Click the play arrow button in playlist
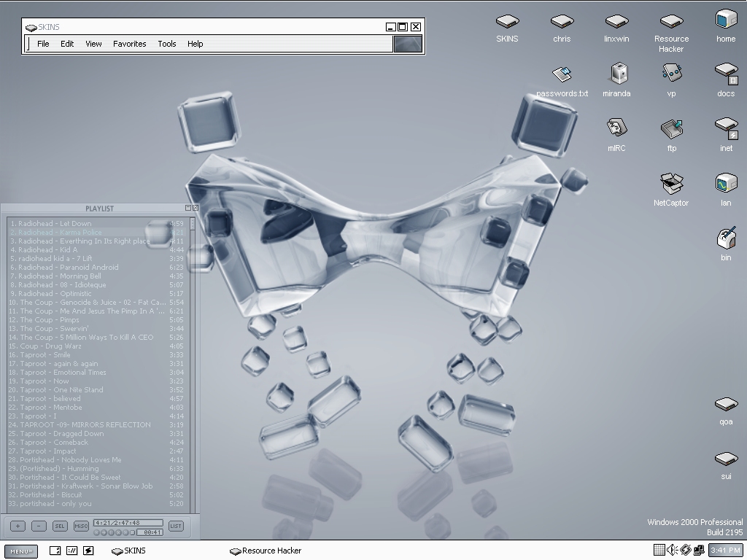The height and width of the screenshot is (560, 747). pyautogui.click(x=104, y=533)
